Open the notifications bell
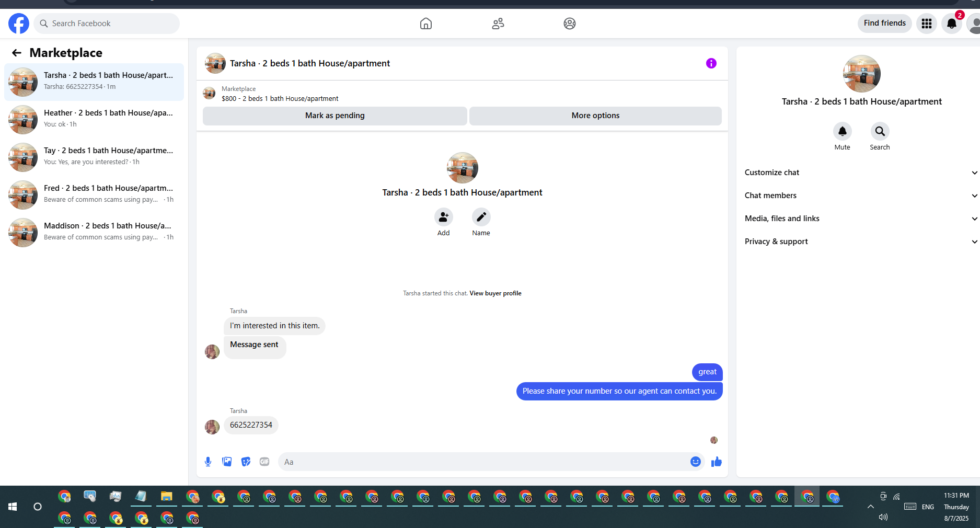 (952, 24)
